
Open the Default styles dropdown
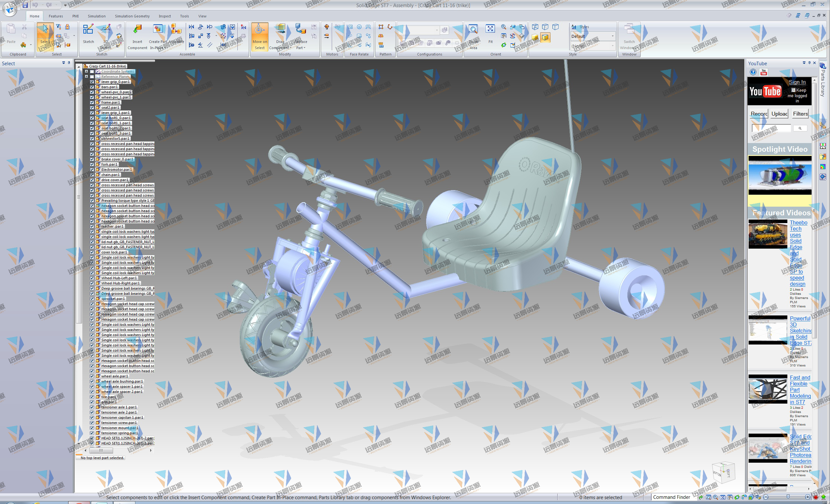(612, 36)
